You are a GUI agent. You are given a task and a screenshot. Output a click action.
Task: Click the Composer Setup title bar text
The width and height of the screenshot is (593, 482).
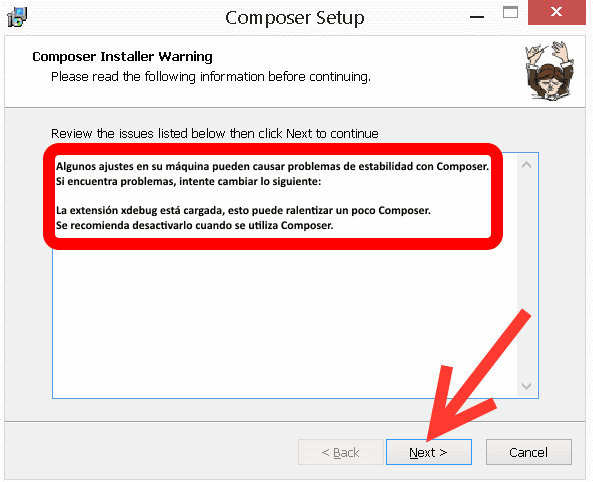coord(295,18)
